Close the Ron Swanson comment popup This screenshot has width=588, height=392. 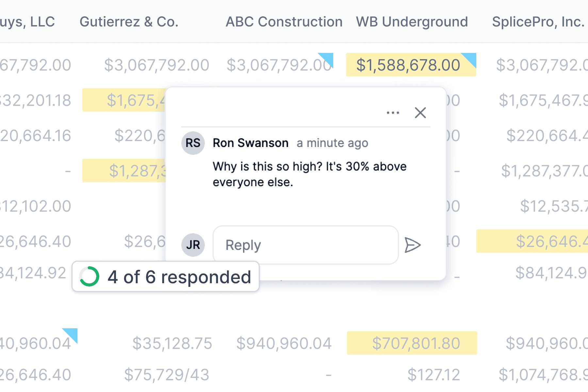420,112
